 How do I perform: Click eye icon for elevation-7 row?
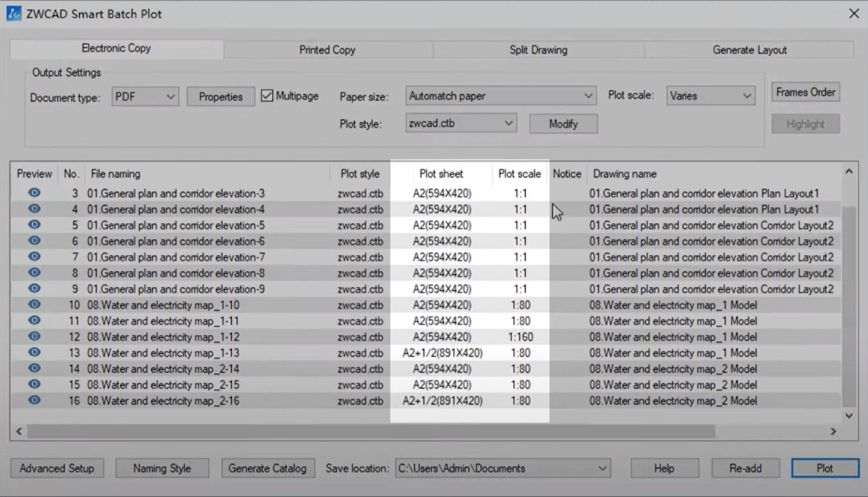(34, 256)
